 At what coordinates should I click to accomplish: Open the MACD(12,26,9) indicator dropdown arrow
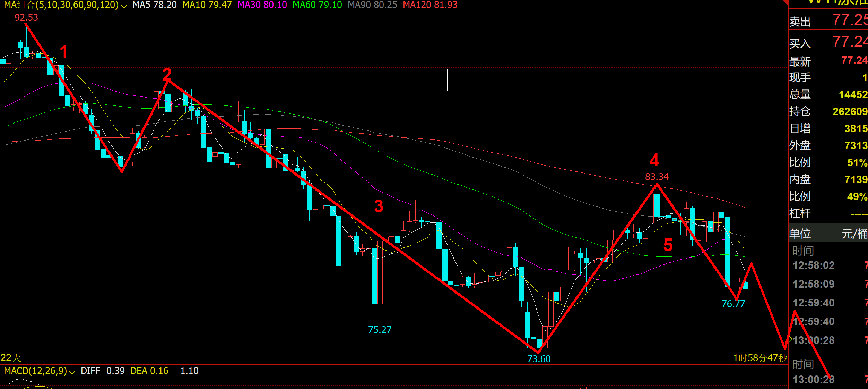[72, 372]
